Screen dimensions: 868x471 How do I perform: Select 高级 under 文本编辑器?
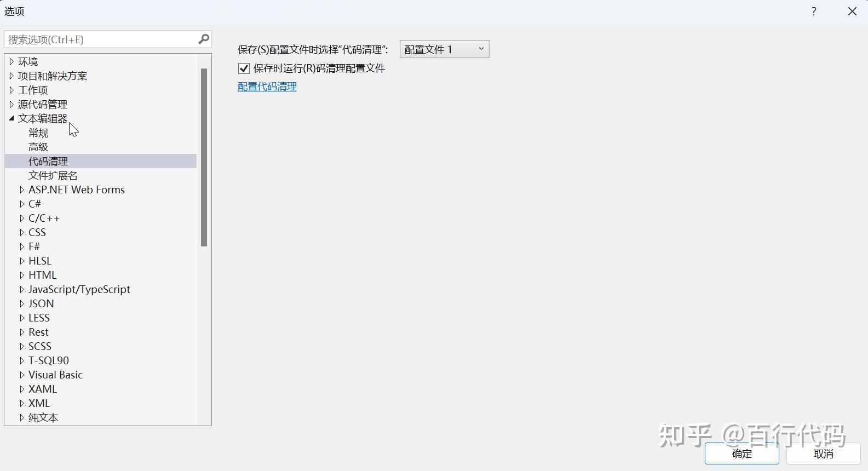pos(38,147)
